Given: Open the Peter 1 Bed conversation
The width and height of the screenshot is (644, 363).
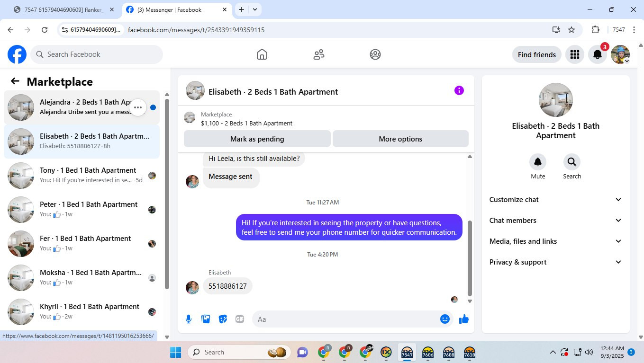Looking at the screenshot, I should coord(82,210).
